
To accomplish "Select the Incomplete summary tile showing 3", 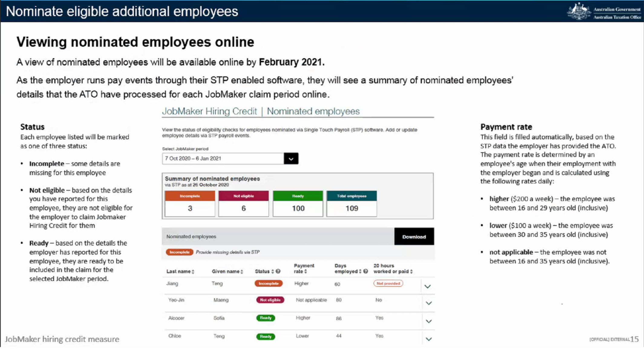I will [x=190, y=203].
